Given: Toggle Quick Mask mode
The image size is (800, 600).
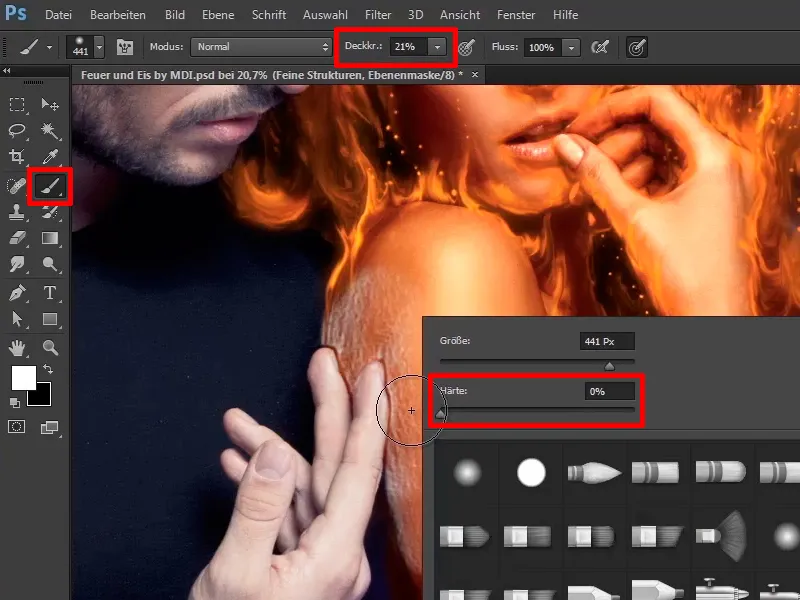Looking at the screenshot, I should pos(16,427).
